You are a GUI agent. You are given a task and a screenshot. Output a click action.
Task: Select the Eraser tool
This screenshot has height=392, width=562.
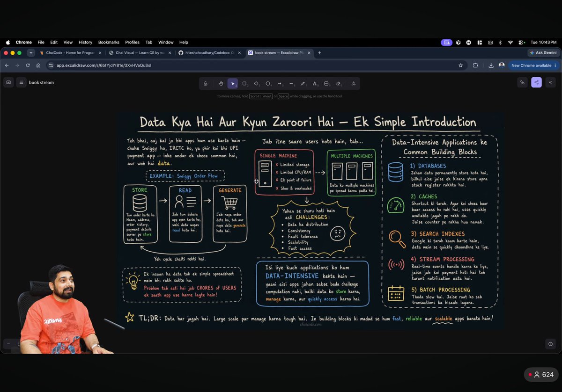(338, 83)
